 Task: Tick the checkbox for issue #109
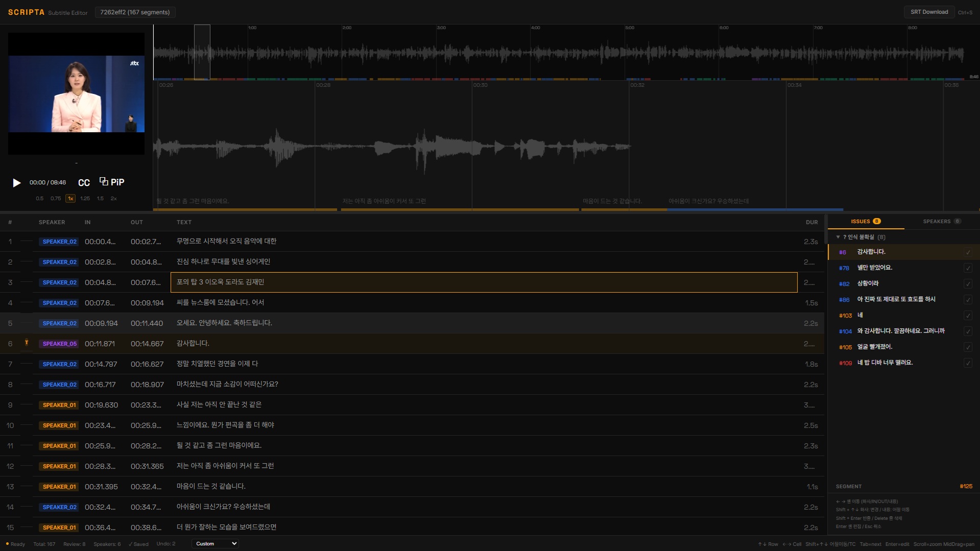tap(968, 363)
